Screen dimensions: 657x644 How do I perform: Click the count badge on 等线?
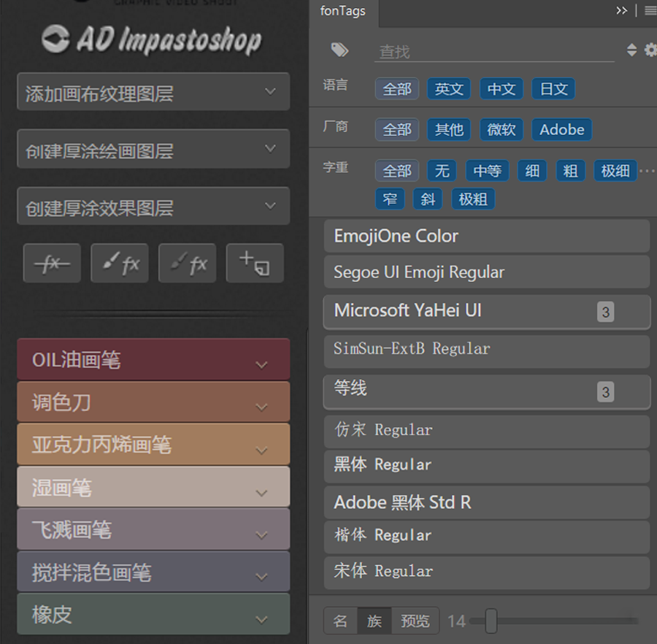pos(605,392)
